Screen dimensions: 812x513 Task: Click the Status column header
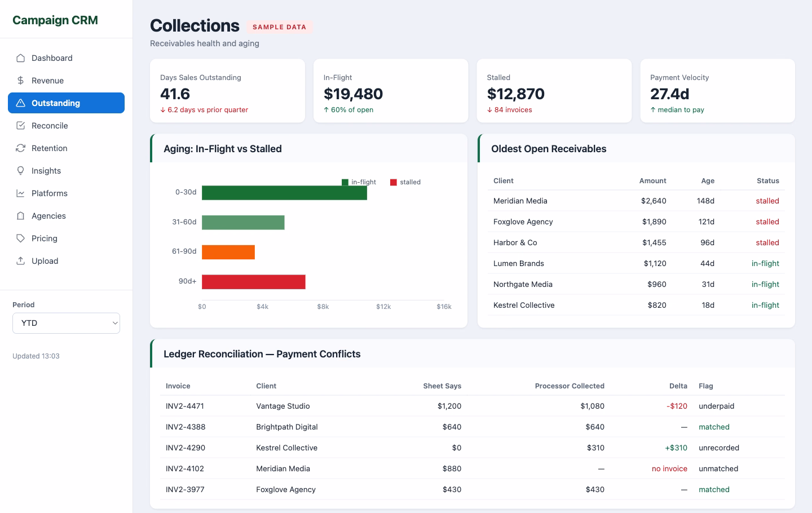768,181
